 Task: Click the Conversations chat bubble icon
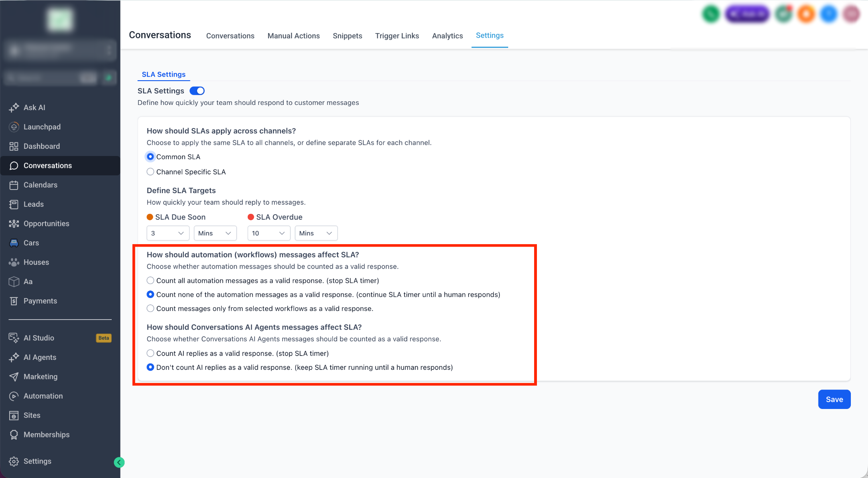click(14, 166)
